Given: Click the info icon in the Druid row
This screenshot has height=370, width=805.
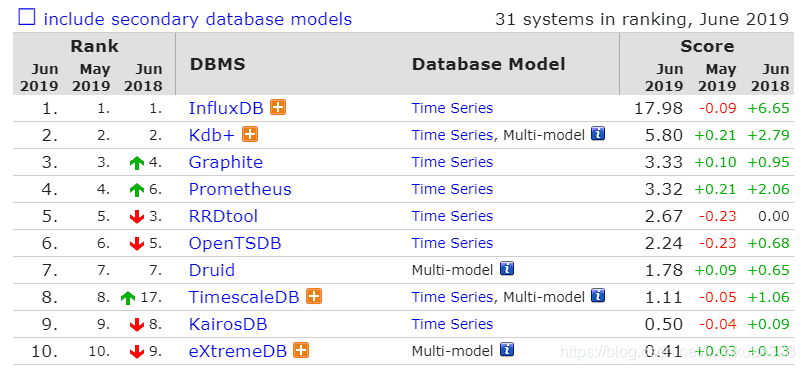Looking at the screenshot, I should point(507,268).
